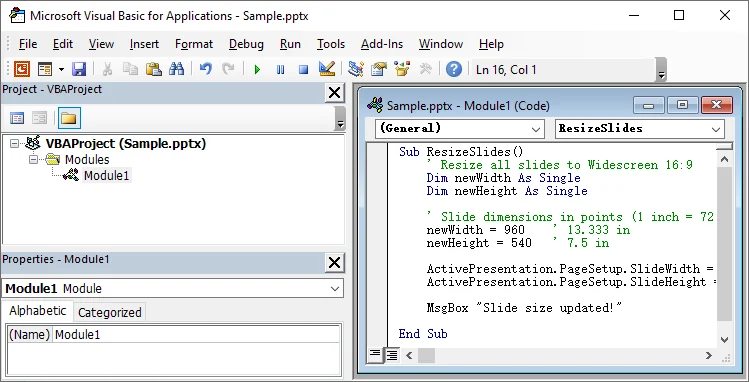Minimize the Module1 code window
The width and height of the screenshot is (749, 382).
648,105
